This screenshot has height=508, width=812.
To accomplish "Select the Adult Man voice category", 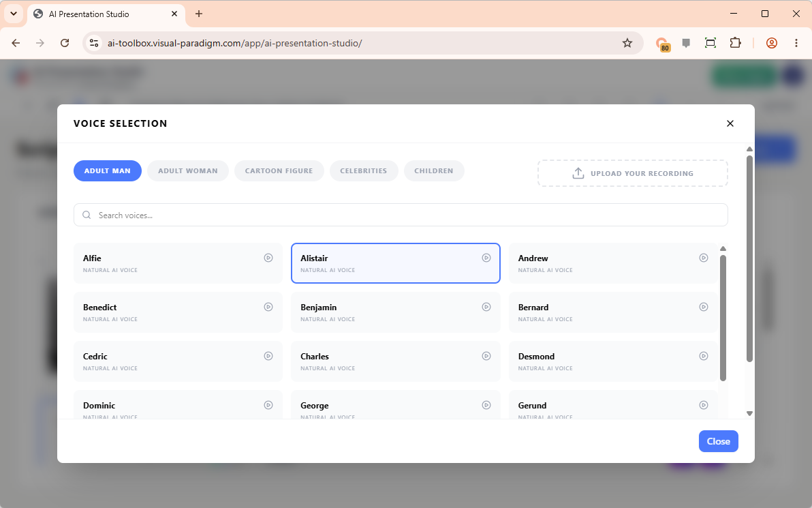I will click(x=107, y=170).
